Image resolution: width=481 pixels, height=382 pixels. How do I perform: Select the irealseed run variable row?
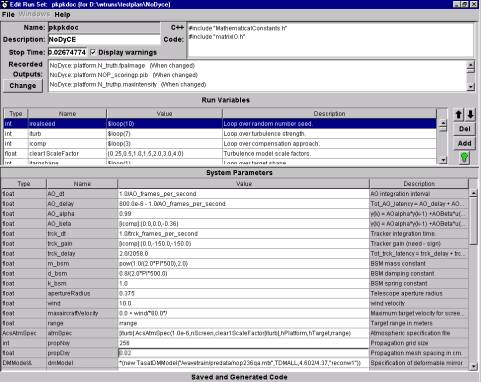(220, 124)
